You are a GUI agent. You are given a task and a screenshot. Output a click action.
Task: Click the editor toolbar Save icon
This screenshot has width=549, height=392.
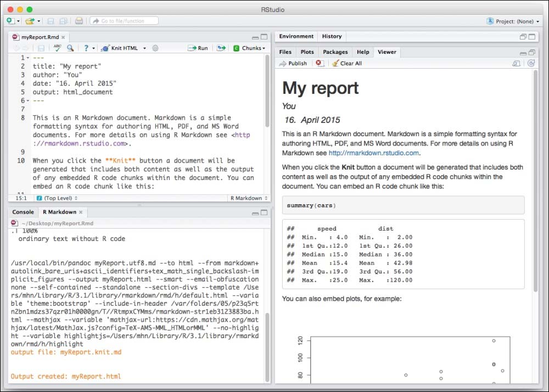(x=41, y=48)
